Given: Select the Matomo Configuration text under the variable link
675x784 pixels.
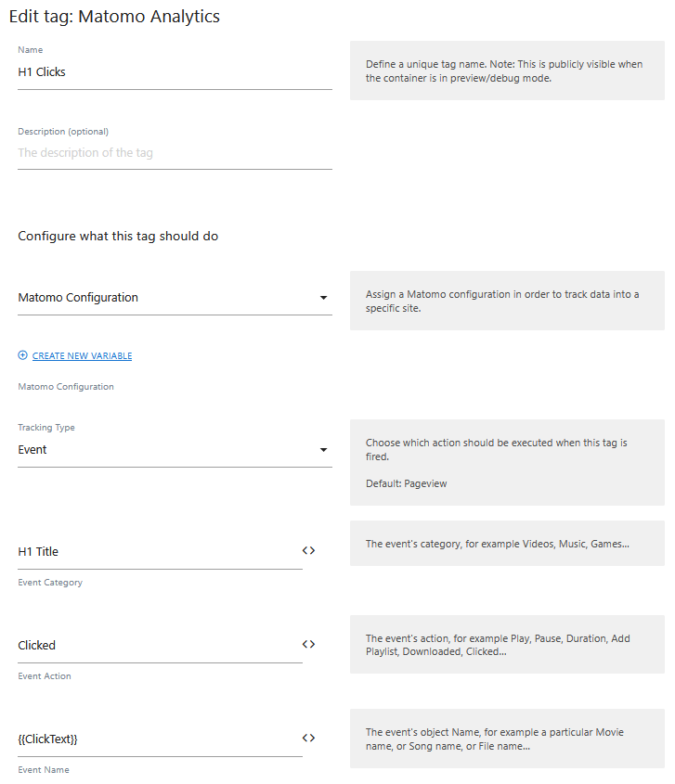Looking at the screenshot, I should tap(65, 386).
